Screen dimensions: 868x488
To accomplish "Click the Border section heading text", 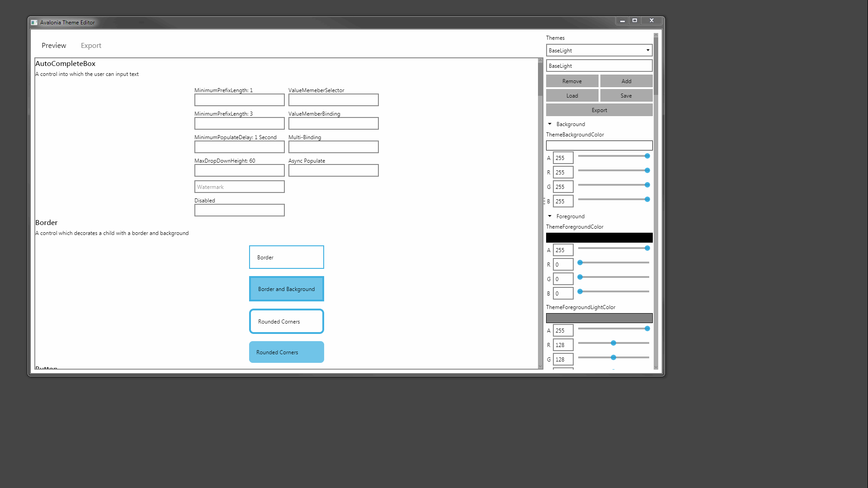I will [47, 223].
